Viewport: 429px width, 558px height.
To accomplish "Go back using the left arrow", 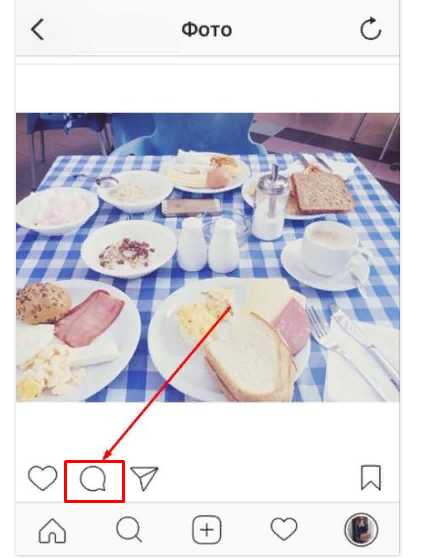I will pyautogui.click(x=38, y=30).
